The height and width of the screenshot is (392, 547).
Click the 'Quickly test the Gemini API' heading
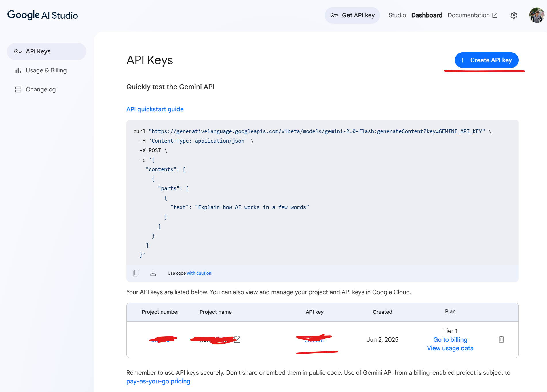170,87
